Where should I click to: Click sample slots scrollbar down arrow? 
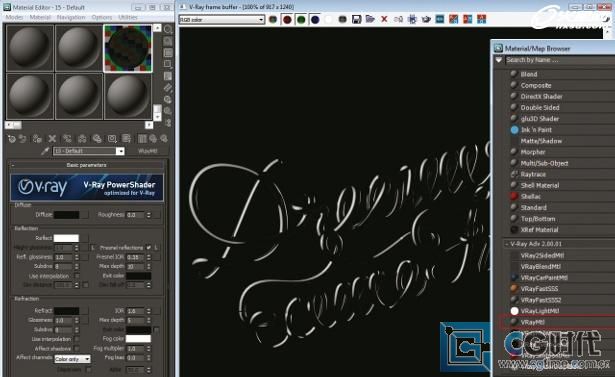pos(157,117)
